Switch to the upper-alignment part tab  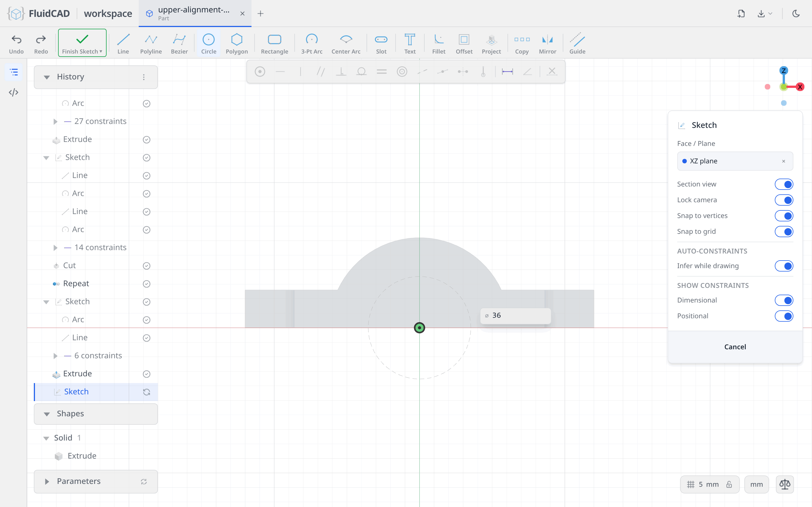click(x=195, y=14)
